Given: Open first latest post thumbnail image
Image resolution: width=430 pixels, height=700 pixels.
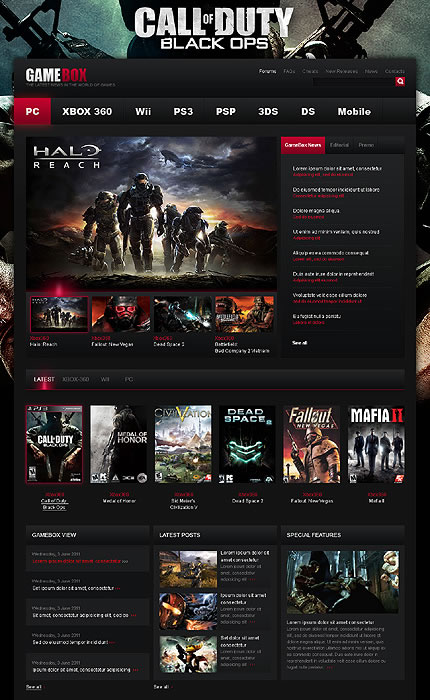Looking at the screenshot, I should click(188, 569).
